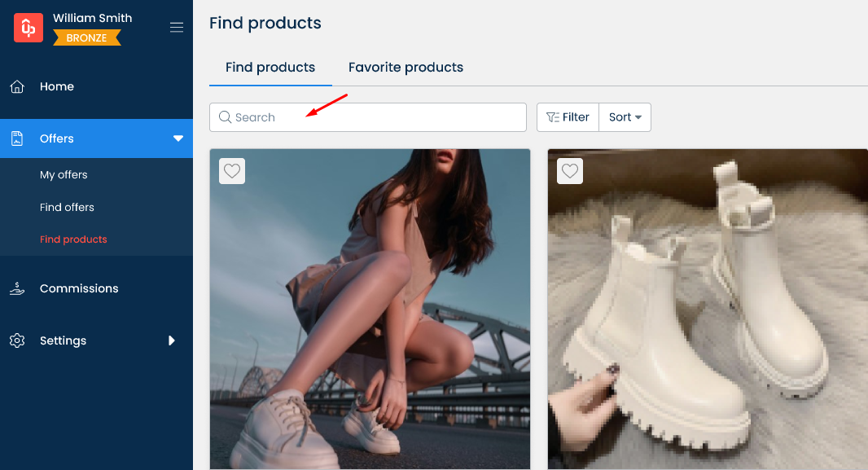Click the Filter funnel icon
This screenshot has height=470, width=868.
click(x=553, y=117)
